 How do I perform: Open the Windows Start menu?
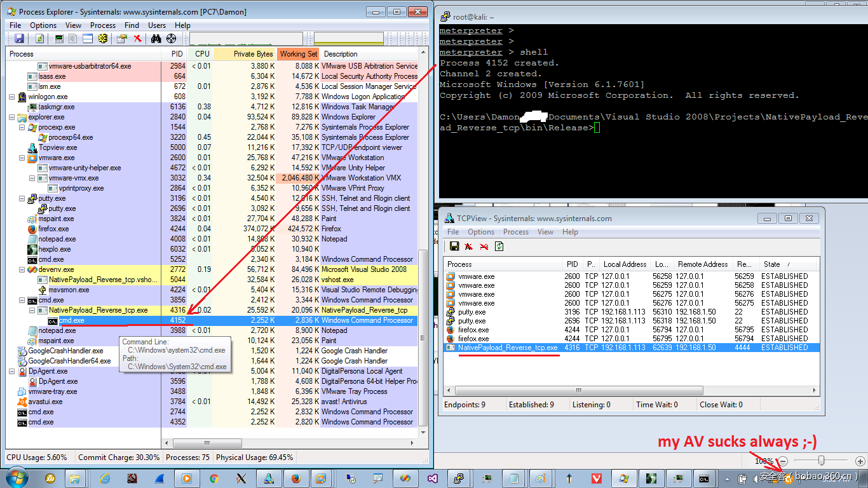click(x=16, y=478)
